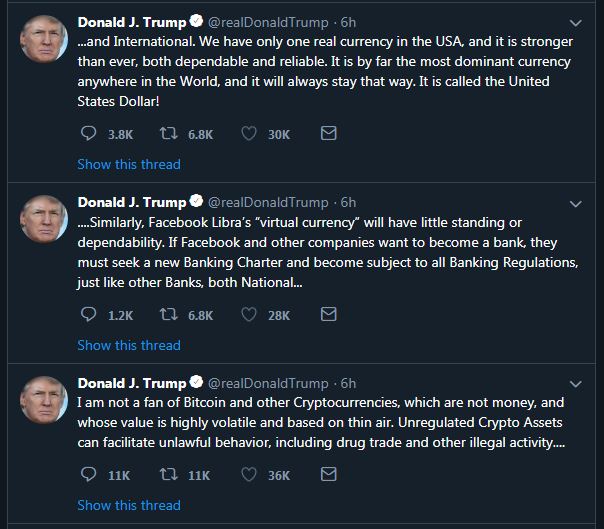Reply to the Facebook Libra tweet
Image resolution: width=604 pixels, height=529 pixels.
click(x=88, y=314)
